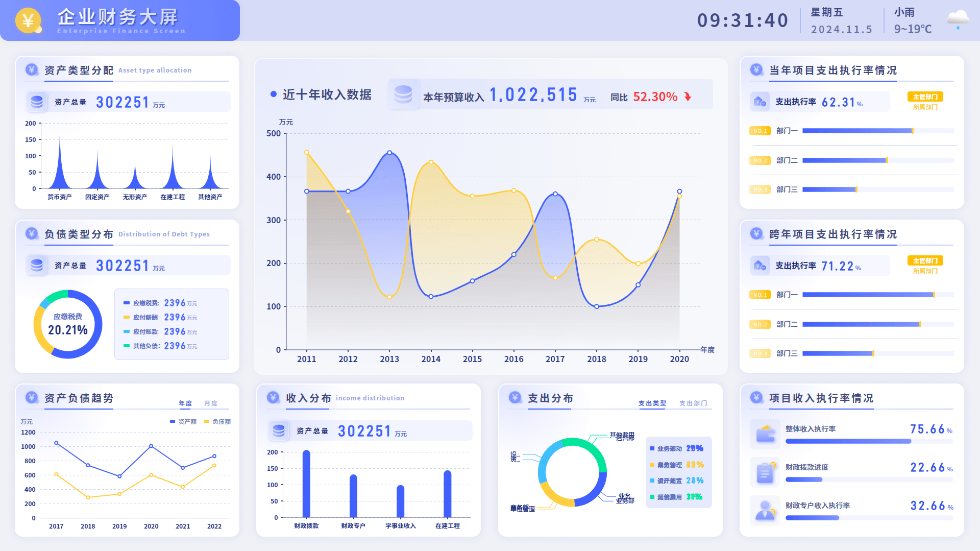This screenshot has height=551, width=980.
Task: Click coin stack icon beside 本年预算收入
Action: coord(403,94)
